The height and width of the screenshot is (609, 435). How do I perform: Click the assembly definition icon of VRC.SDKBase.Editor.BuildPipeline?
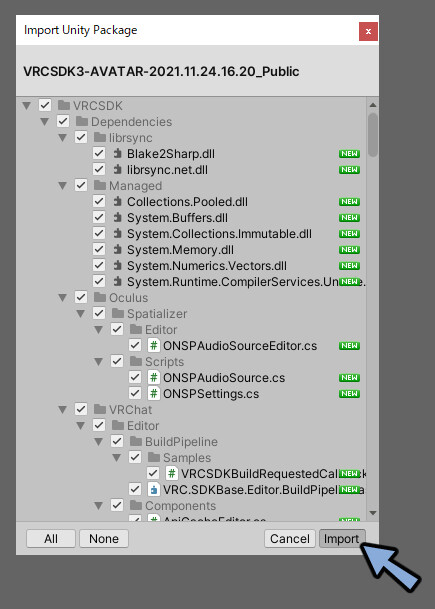154,489
